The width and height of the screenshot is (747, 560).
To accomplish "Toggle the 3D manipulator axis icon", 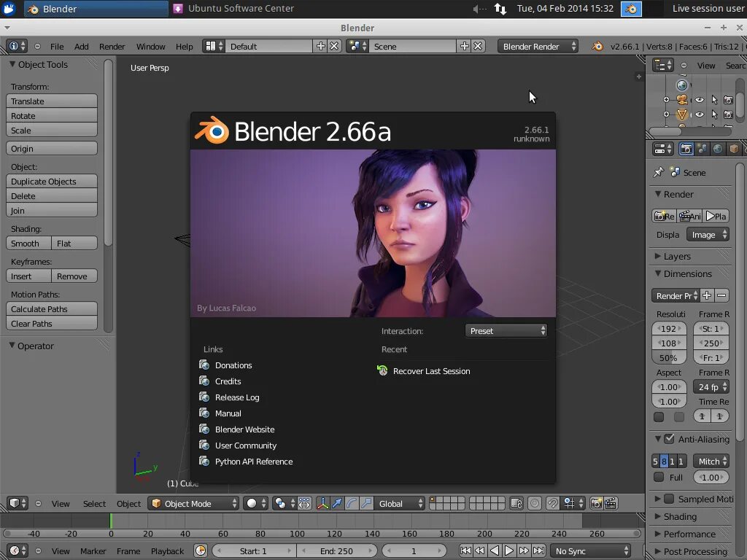I will 322,503.
